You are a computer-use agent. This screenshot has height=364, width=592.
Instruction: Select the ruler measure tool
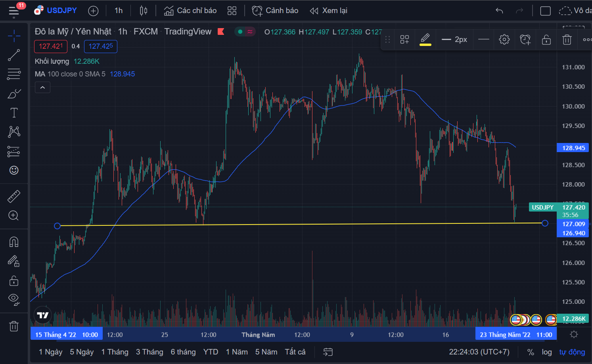(14, 196)
